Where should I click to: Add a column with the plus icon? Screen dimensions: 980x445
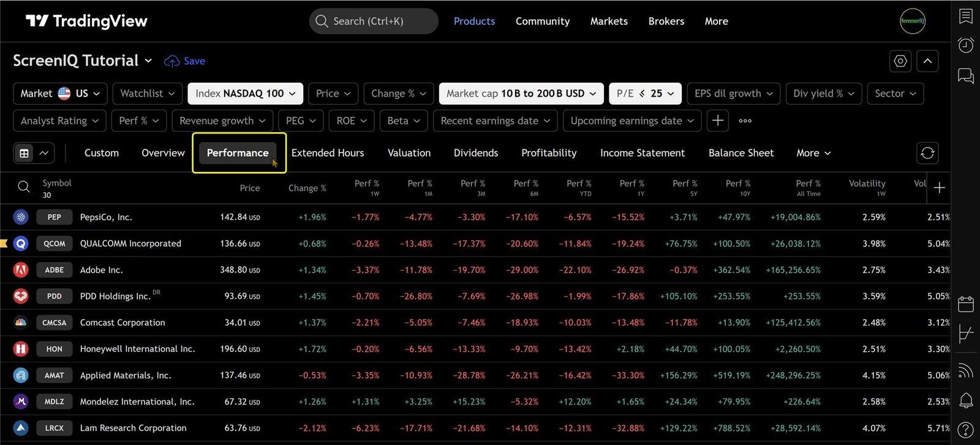940,188
